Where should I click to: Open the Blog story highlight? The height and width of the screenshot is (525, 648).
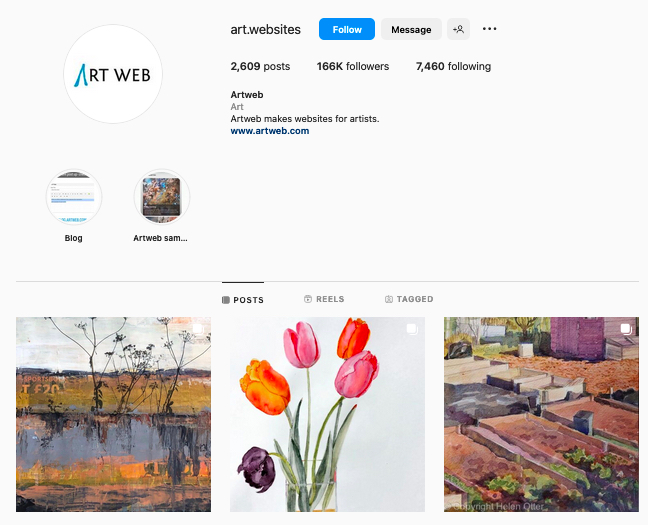tap(74, 197)
